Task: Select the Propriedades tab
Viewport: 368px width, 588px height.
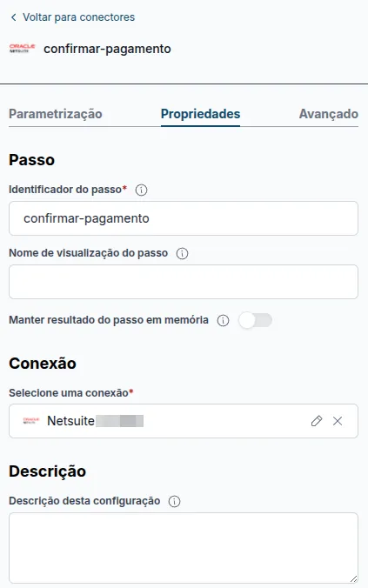Action: [200, 114]
